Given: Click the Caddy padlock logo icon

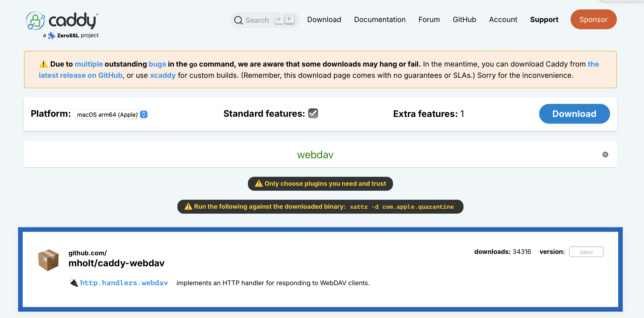Looking at the screenshot, I should 35,20.
